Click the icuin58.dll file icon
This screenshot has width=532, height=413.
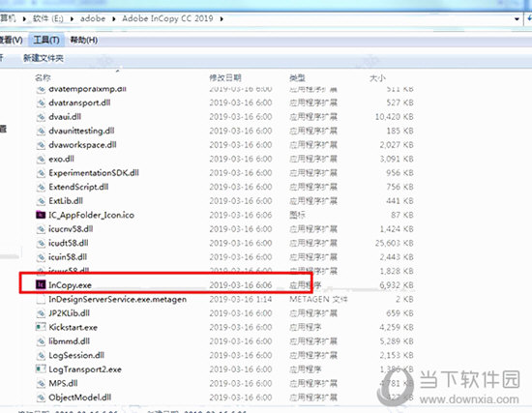pyautogui.click(x=41, y=257)
